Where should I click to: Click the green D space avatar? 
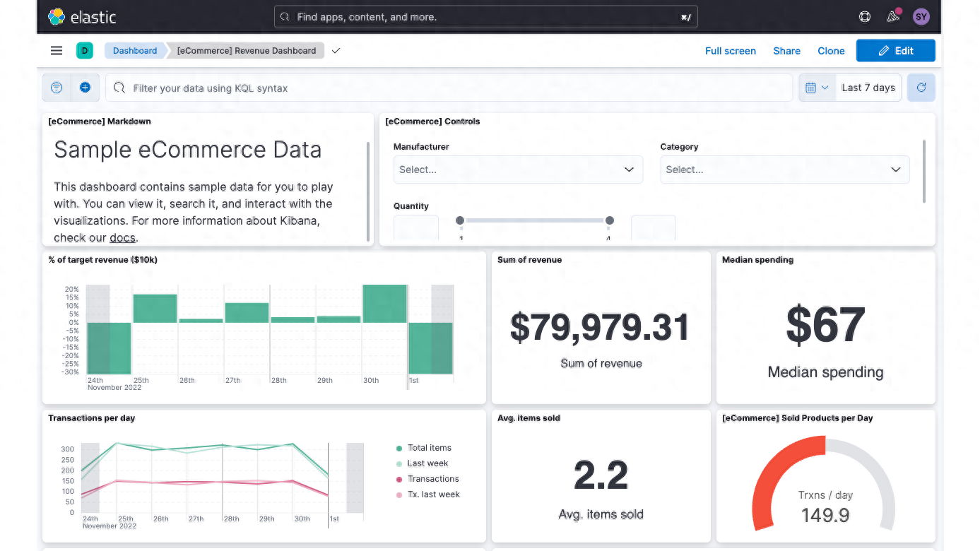(85, 51)
